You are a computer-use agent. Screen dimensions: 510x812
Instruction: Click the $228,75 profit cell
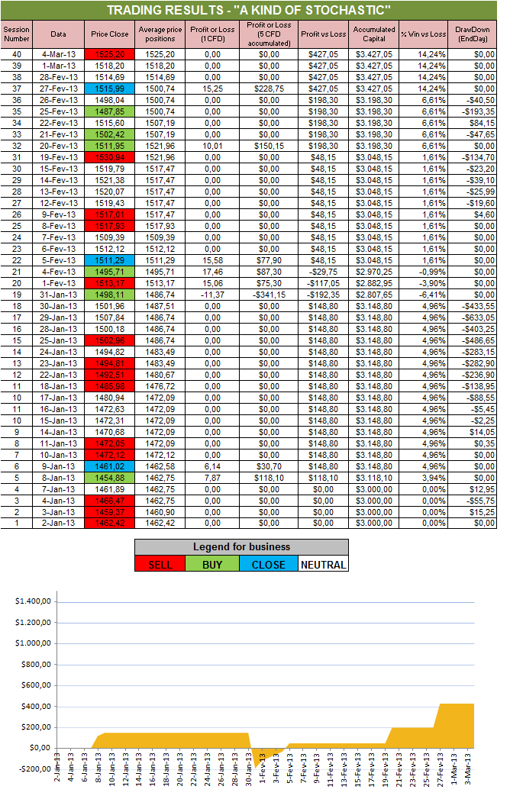pyautogui.click(x=269, y=89)
